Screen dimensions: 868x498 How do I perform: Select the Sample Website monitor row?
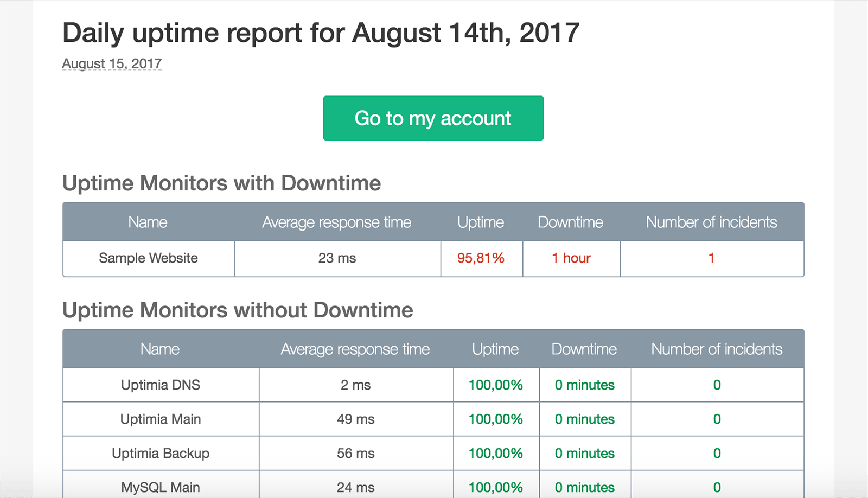pos(148,258)
